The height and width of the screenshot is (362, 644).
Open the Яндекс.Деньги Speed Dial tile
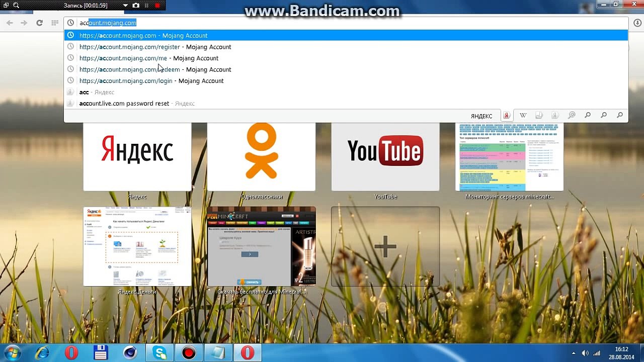[x=137, y=246]
